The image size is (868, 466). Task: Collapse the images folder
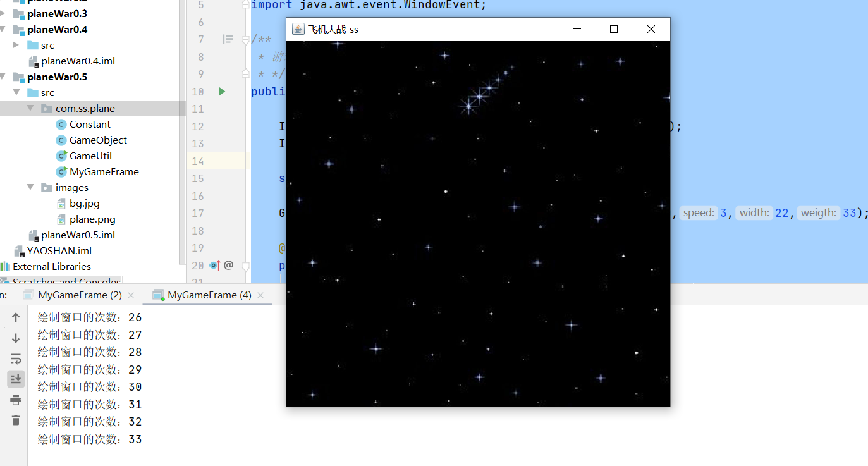[x=30, y=188]
